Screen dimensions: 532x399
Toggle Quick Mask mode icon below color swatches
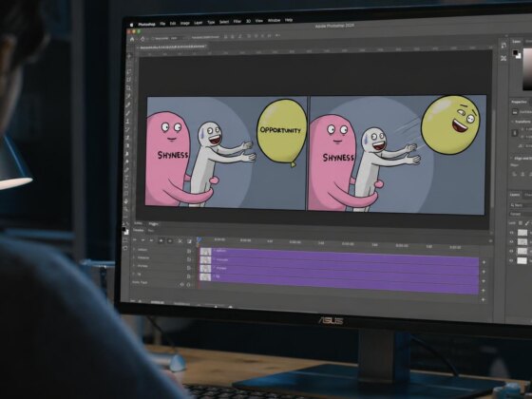click(125, 239)
